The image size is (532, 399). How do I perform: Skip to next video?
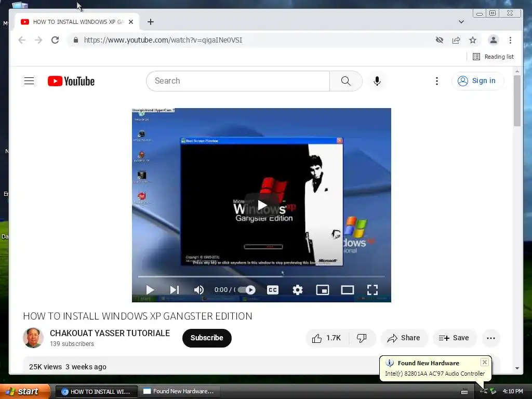tap(175, 290)
